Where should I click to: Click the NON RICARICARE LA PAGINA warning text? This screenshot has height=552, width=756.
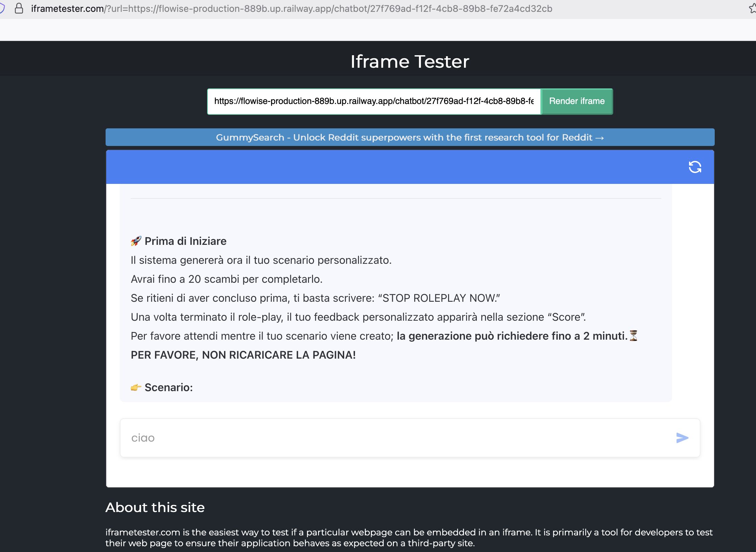pyautogui.click(x=243, y=355)
